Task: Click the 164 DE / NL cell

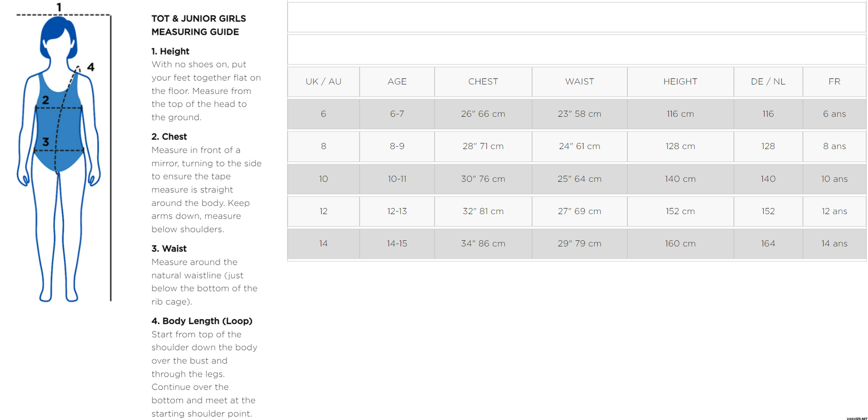Action: [x=768, y=243]
